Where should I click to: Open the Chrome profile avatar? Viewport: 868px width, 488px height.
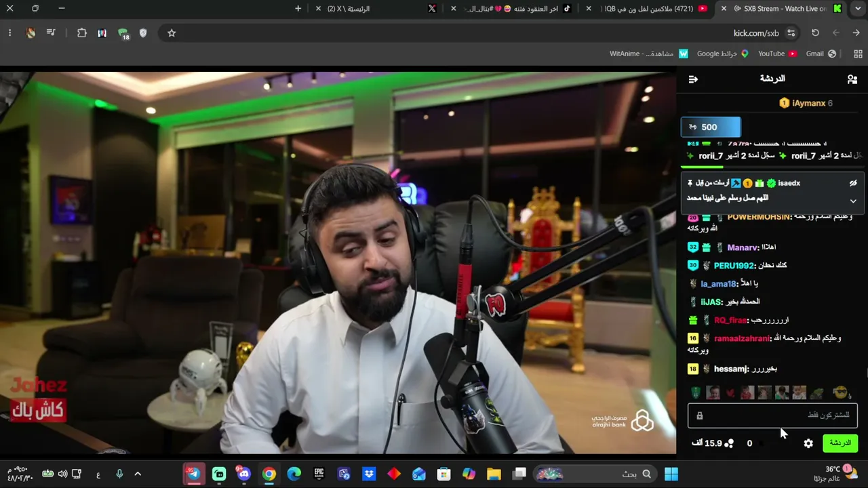(x=31, y=33)
